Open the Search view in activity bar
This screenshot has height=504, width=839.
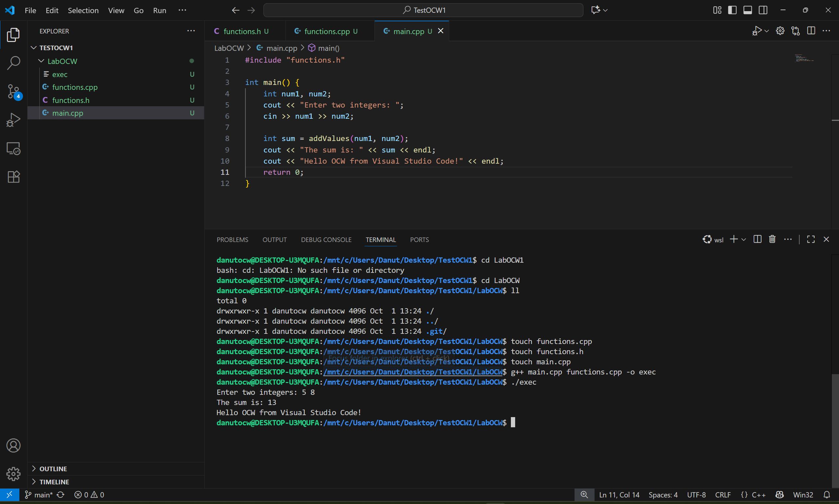(x=13, y=63)
